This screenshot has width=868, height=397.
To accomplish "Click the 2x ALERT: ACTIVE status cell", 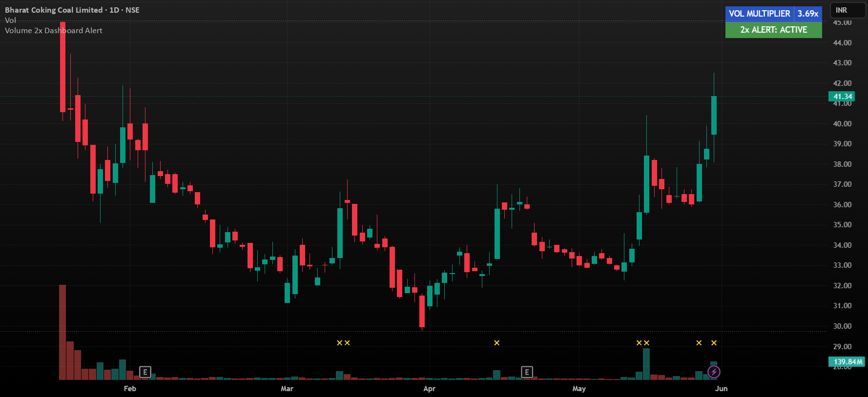I will point(774,30).
